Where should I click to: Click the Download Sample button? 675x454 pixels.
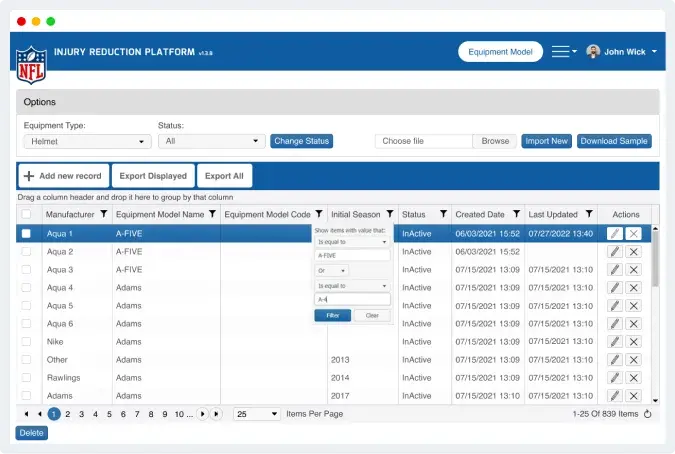(614, 141)
